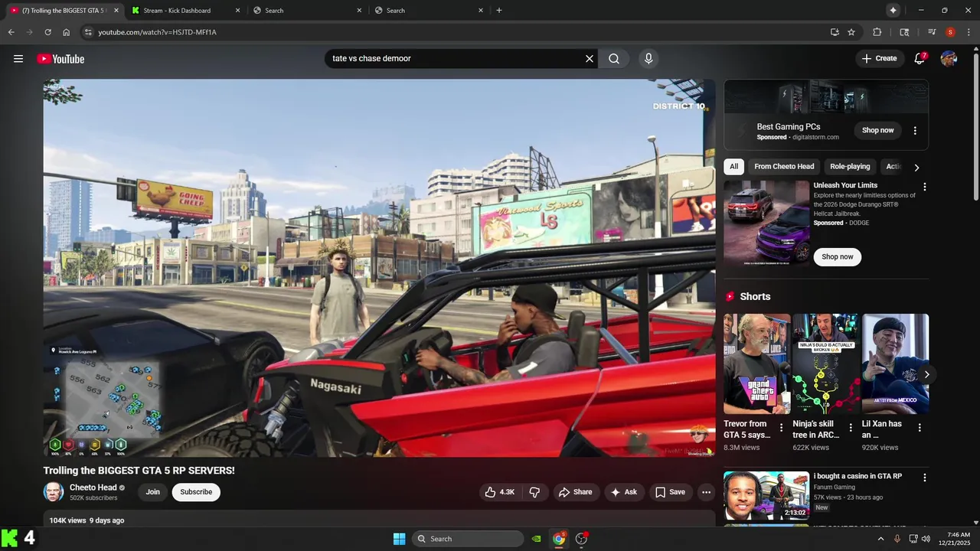Open the Trevor from GTA 5 short
Screen dimensions: 980x551
[x=757, y=364]
